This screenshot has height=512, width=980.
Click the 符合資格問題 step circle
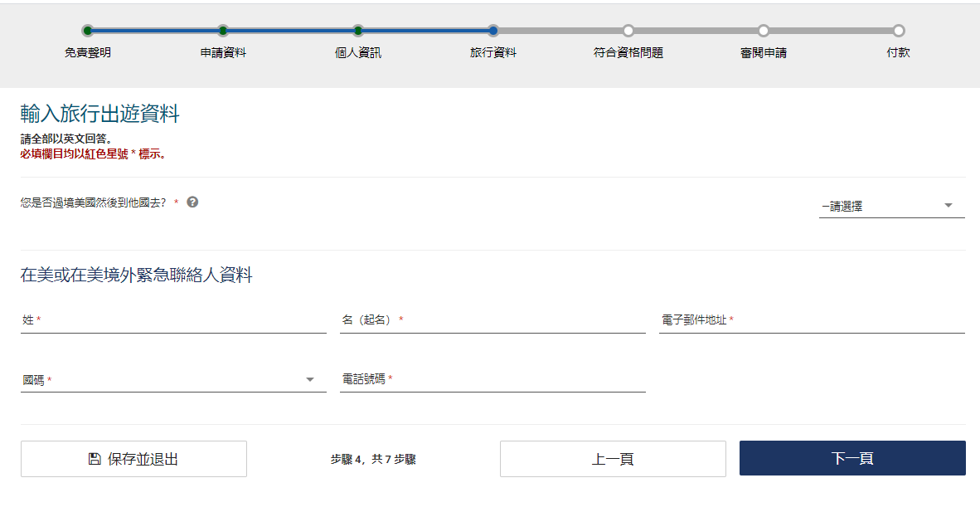point(628,31)
